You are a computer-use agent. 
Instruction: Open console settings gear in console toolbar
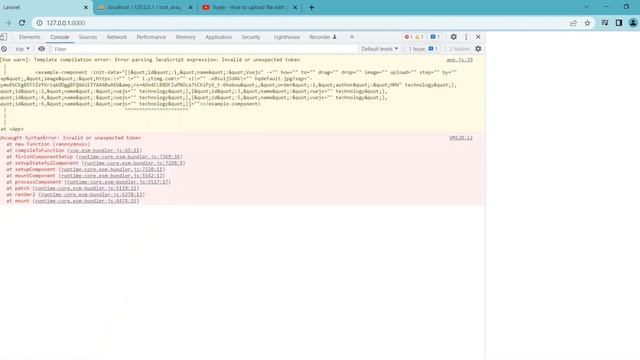click(x=478, y=49)
